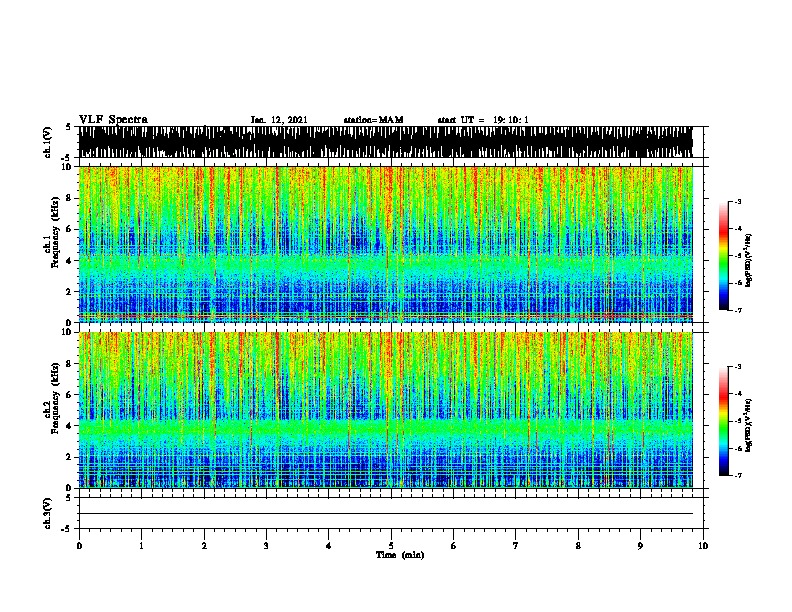
Task: Click the ch.1 spectrogram colour scale bar
Action: click(724, 256)
